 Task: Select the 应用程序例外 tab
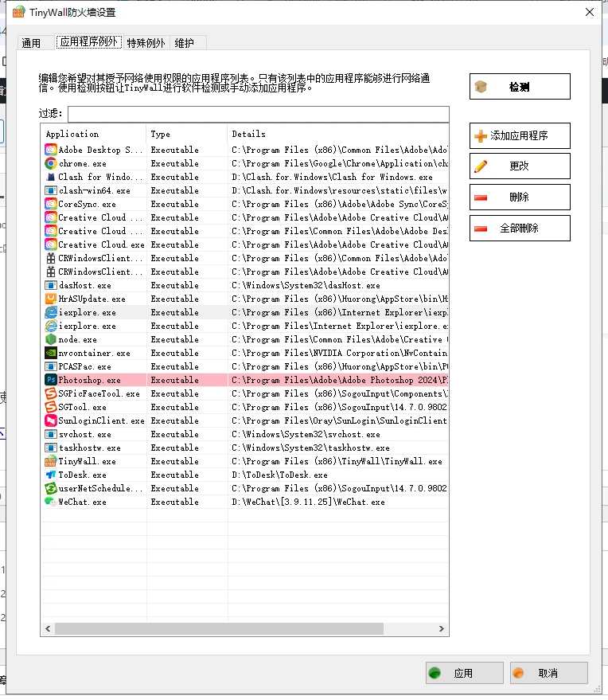click(x=89, y=42)
